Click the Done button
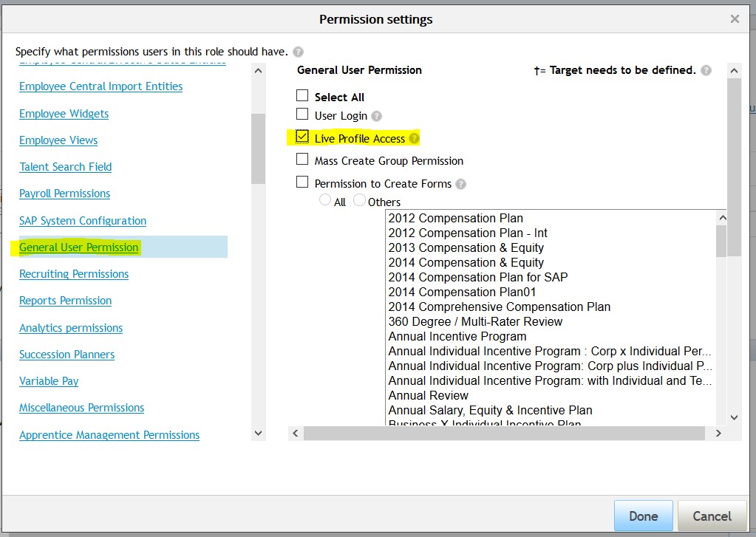Image resolution: width=756 pixels, height=537 pixels. pyautogui.click(x=643, y=516)
